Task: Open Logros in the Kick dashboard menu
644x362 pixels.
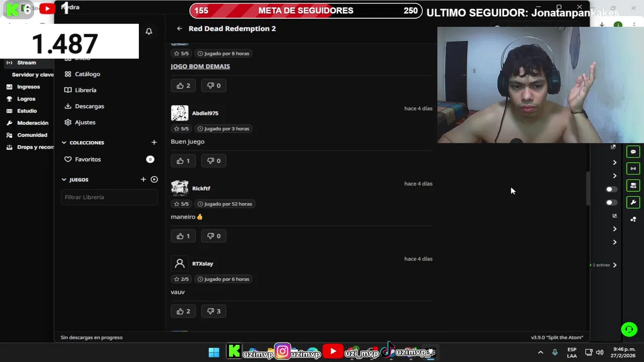Action: click(21, 99)
